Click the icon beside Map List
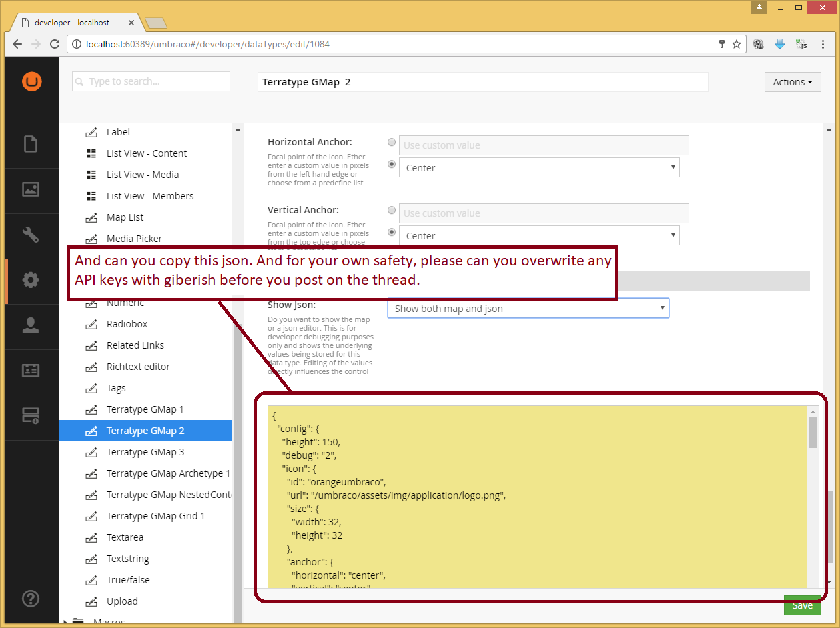 click(91, 217)
